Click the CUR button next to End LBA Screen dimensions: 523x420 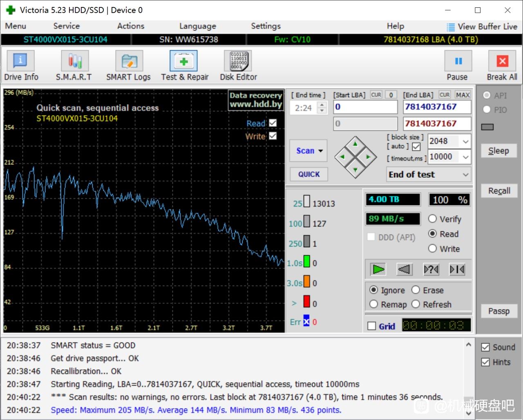(445, 95)
